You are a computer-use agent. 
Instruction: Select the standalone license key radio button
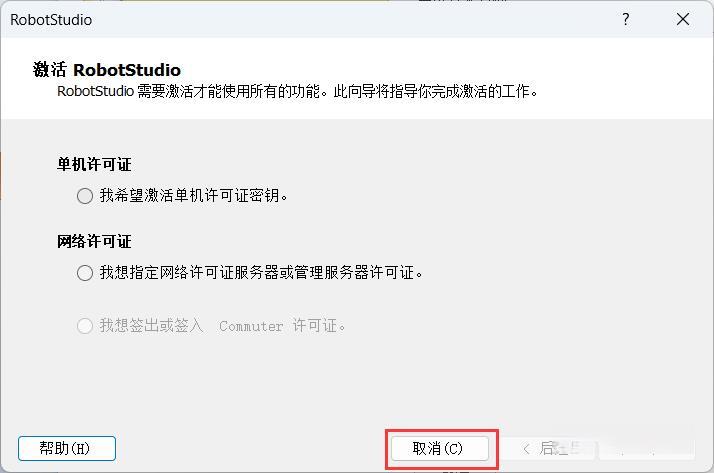point(85,196)
